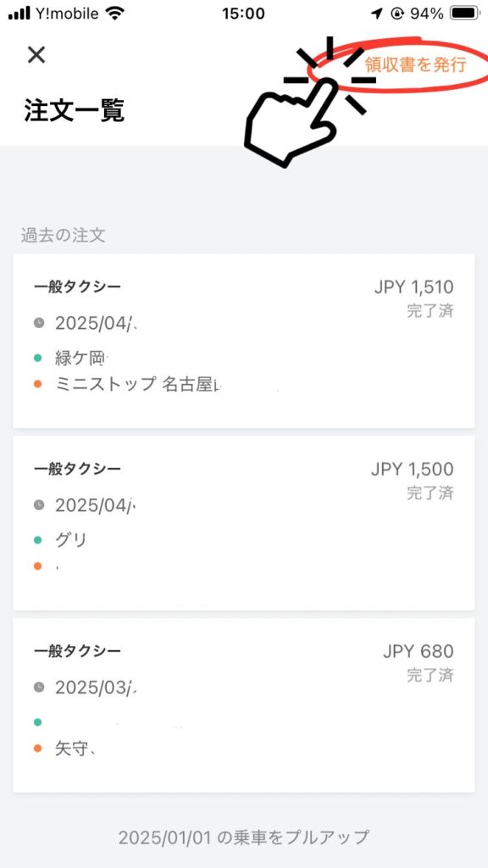Tap the orange destination dot next to ミニストップ

(x=37, y=384)
